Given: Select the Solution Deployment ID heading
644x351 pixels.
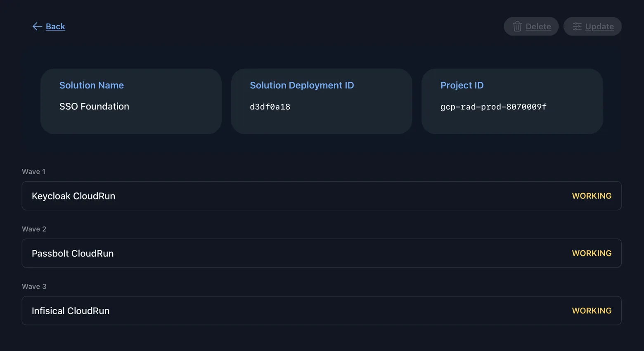Looking at the screenshot, I should point(302,85).
